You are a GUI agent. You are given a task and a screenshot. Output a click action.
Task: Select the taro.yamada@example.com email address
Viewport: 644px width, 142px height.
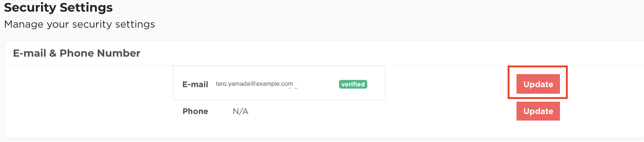254,84
